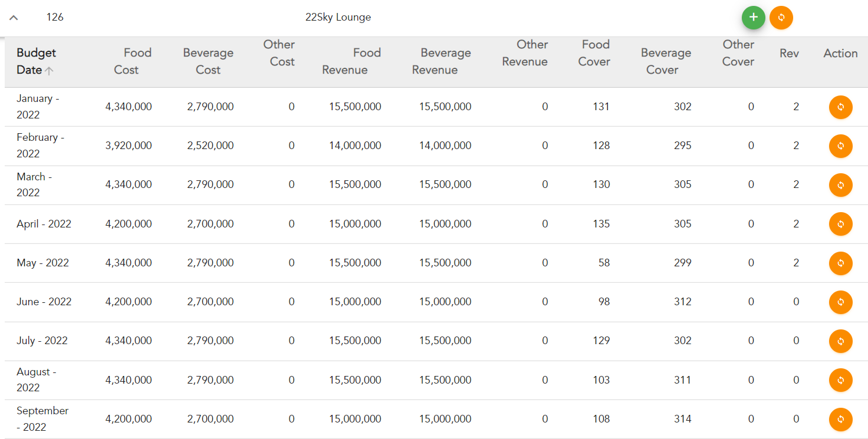
Task: Click food cost 3,920,000 in February row
Action: pyautogui.click(x=129, y=146)
